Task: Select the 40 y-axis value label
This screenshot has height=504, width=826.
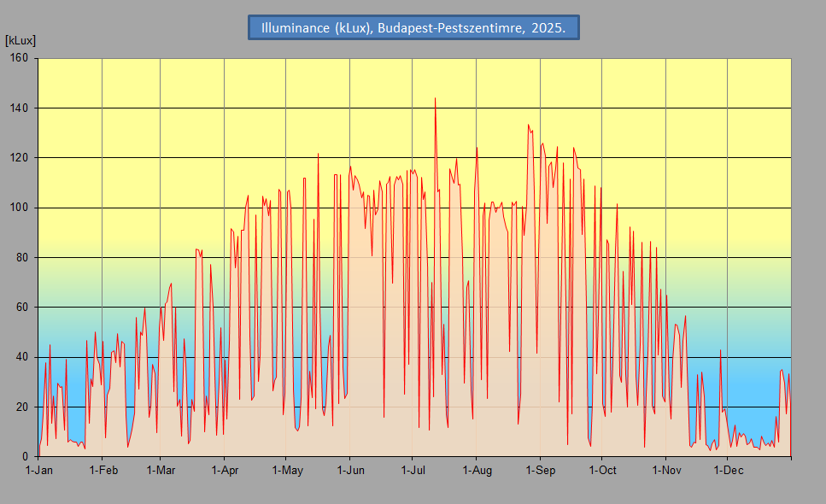Action: coord(21,357)
